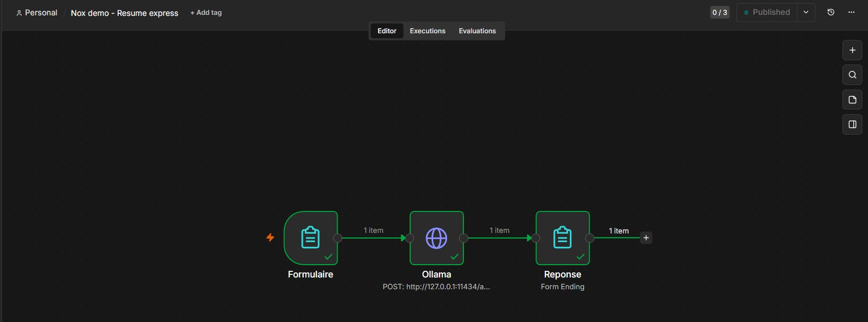Open the Ollama HTTP request node
Screen dimensions: 868x322
(436, 238)
